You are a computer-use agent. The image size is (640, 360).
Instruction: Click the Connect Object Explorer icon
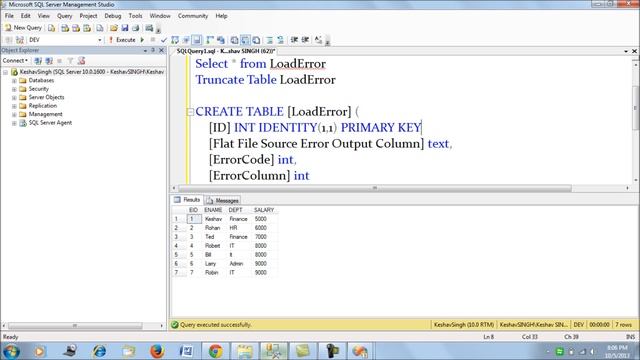(38, 61)
